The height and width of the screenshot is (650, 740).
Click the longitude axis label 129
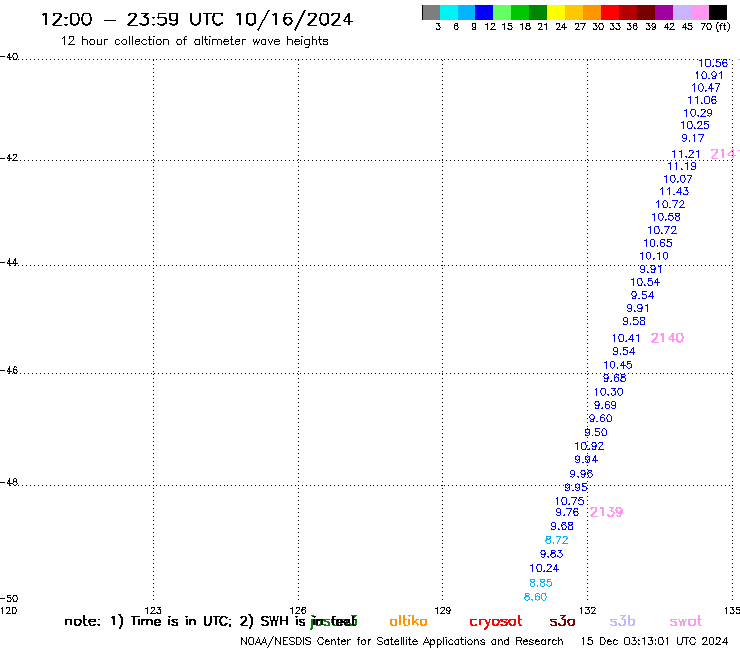(443, 611)
